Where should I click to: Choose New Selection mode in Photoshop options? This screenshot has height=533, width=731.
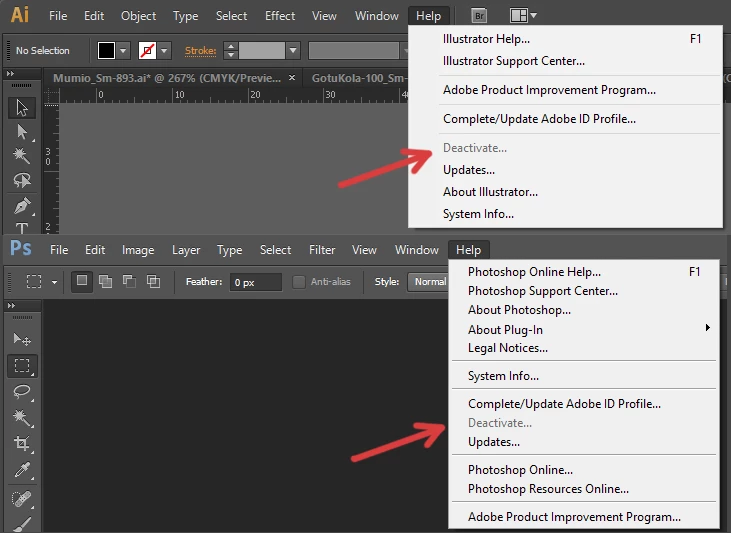(x=82, y=282)
